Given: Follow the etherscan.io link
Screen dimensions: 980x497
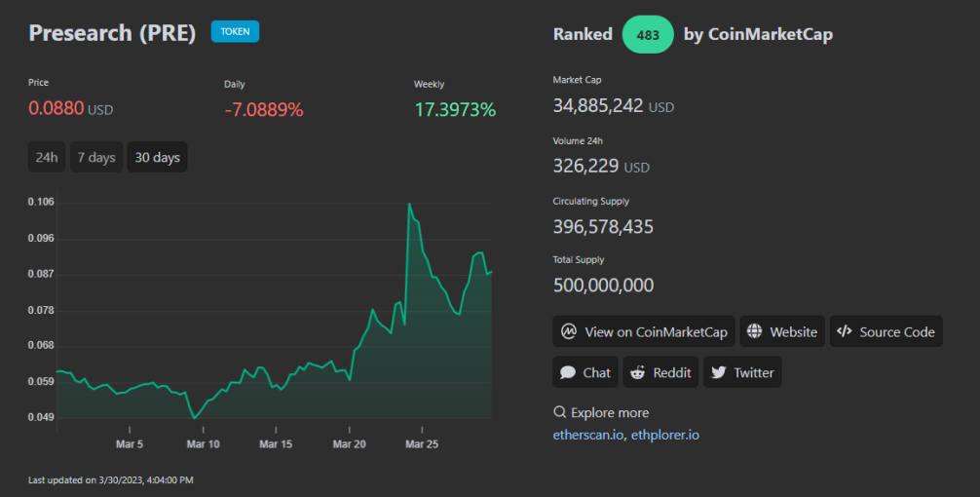Looking at the screenshot, I should (588, 435).
